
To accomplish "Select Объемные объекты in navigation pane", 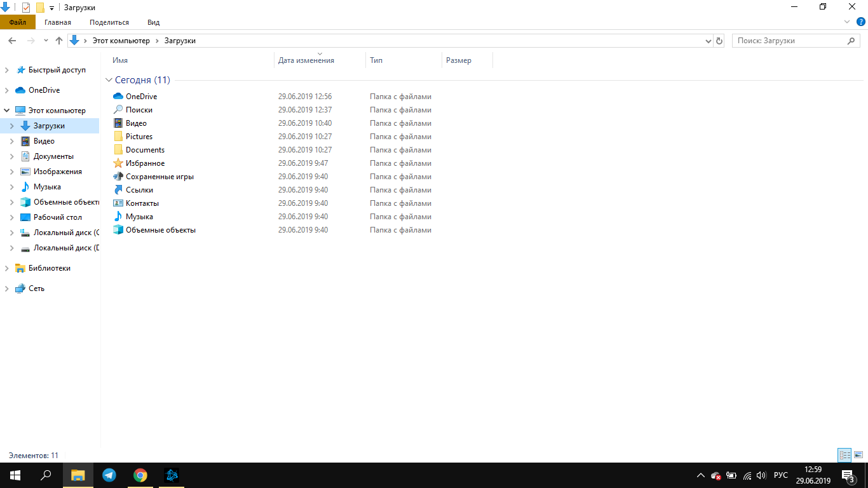I will [66, 202].
